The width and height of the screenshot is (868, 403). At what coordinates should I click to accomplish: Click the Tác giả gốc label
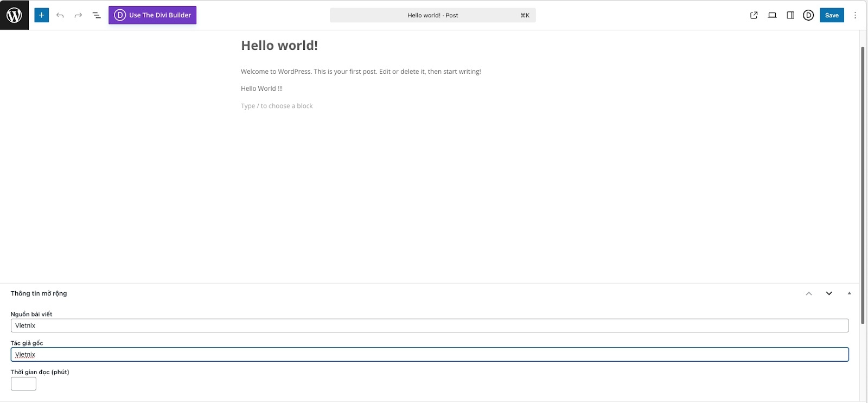click(x=27, y=343)
